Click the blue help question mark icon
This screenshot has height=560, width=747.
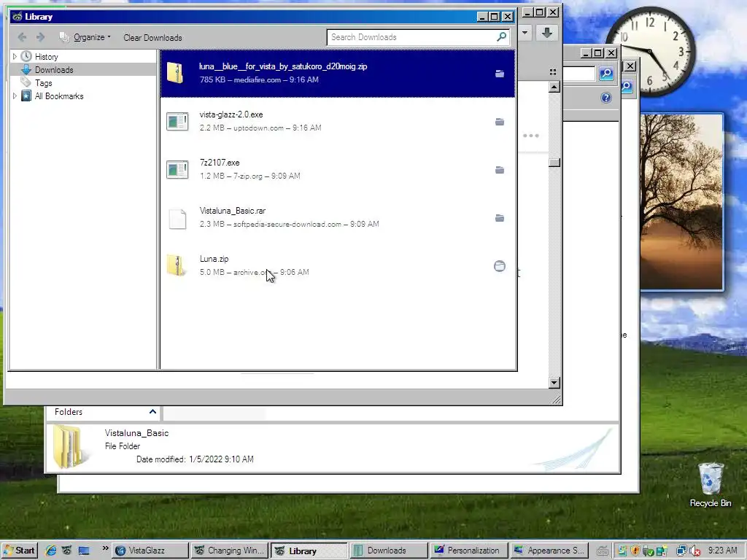coord(605,98)
